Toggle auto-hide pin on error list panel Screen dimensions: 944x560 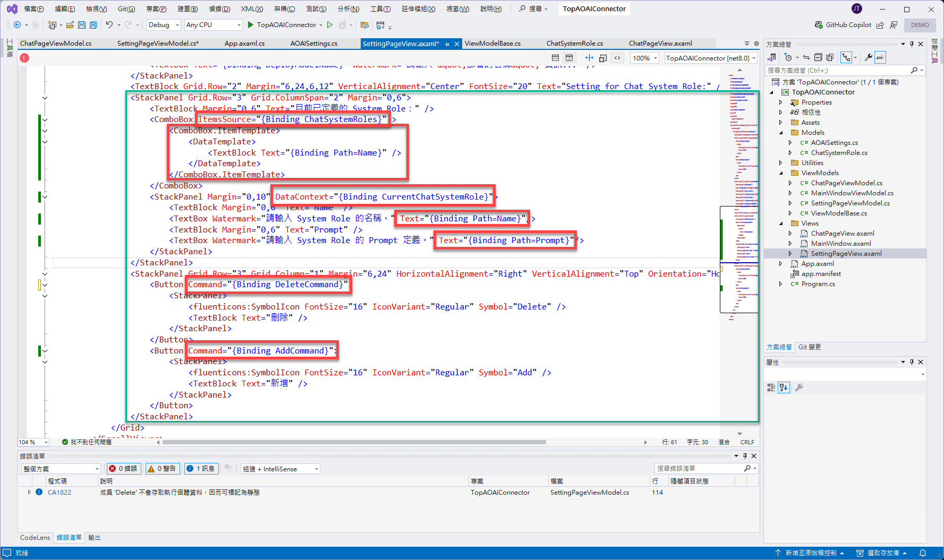click(x=745, y=456)
